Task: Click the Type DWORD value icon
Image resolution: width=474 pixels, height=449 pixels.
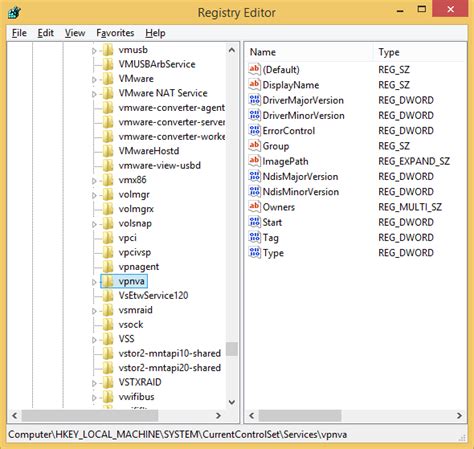Action: coord(254,252)
